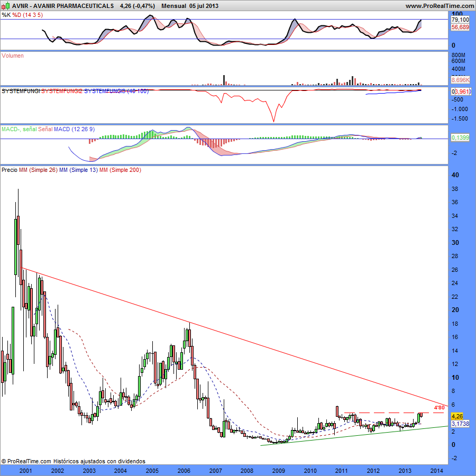
Task: Select the MM (Simple 200) label
Action: pyautogui.click(x=120, y=170)
